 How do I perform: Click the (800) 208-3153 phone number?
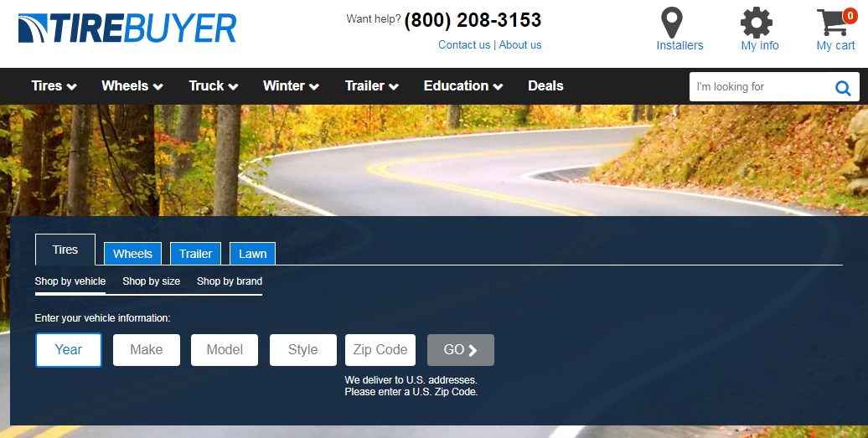point(473,20)
